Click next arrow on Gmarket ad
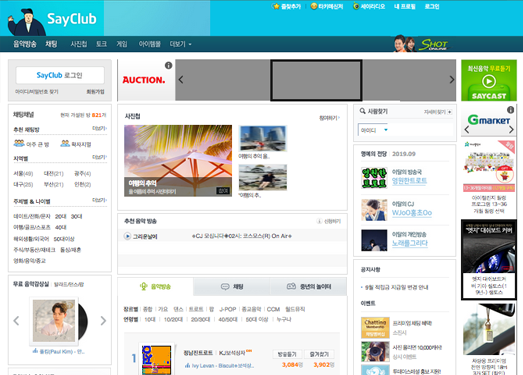 pyautogui.click(x=511, y=129)
